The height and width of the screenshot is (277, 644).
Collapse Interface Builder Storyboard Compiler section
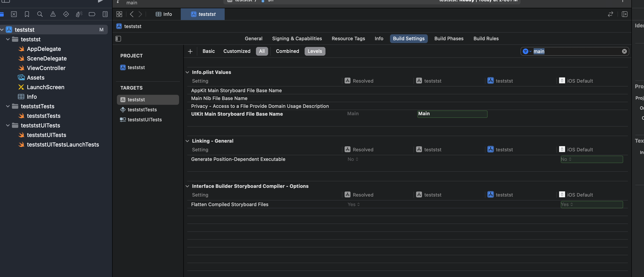click(187, 186)
